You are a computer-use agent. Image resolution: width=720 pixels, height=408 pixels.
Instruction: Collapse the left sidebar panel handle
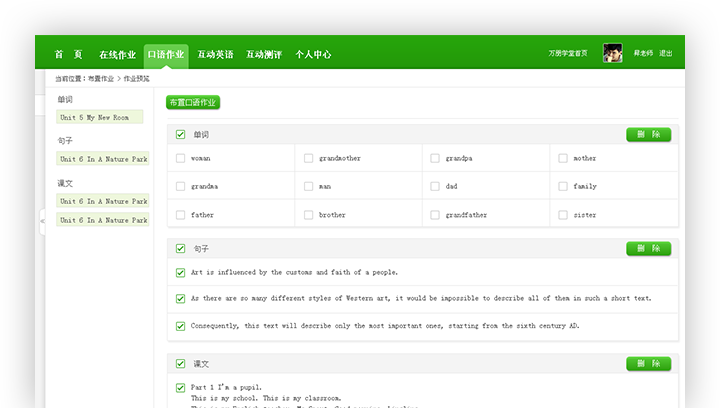[42, 221]
